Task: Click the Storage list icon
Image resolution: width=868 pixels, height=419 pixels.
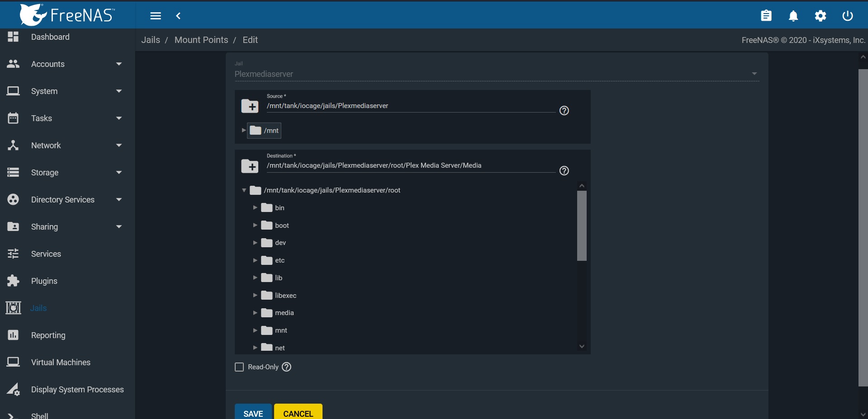Action: tap(13, 172)
